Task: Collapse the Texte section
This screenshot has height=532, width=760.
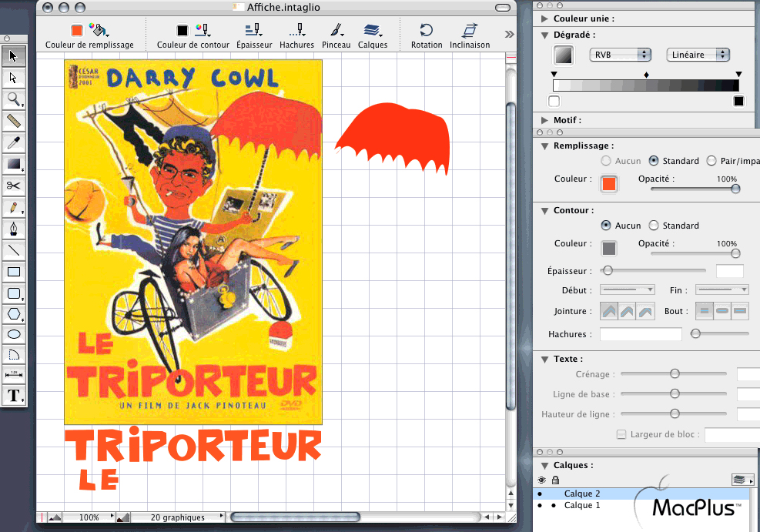Action: coord(544,360)
